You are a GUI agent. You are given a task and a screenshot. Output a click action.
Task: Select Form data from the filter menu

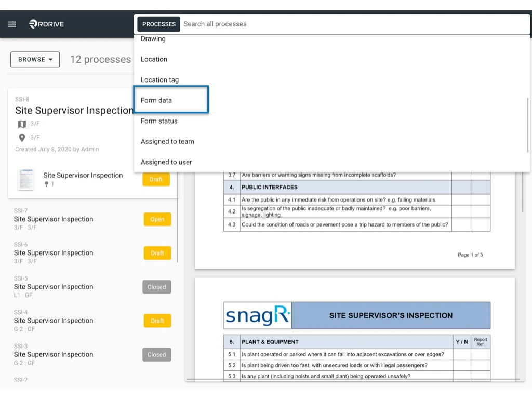156,100
